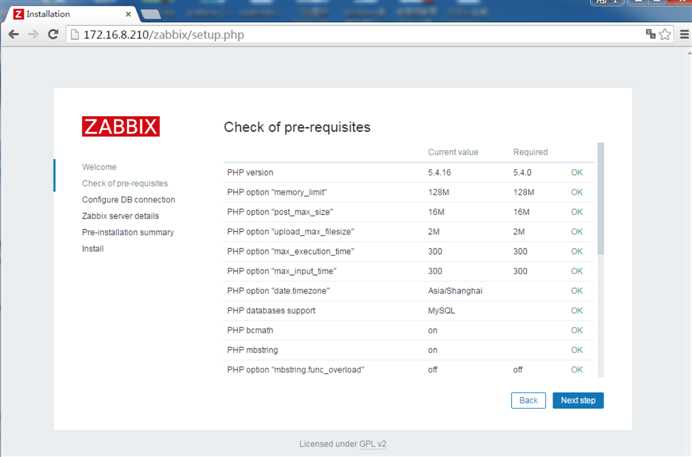Click the pre-requisites table scrollbar thumb

(x=600, y=199)
